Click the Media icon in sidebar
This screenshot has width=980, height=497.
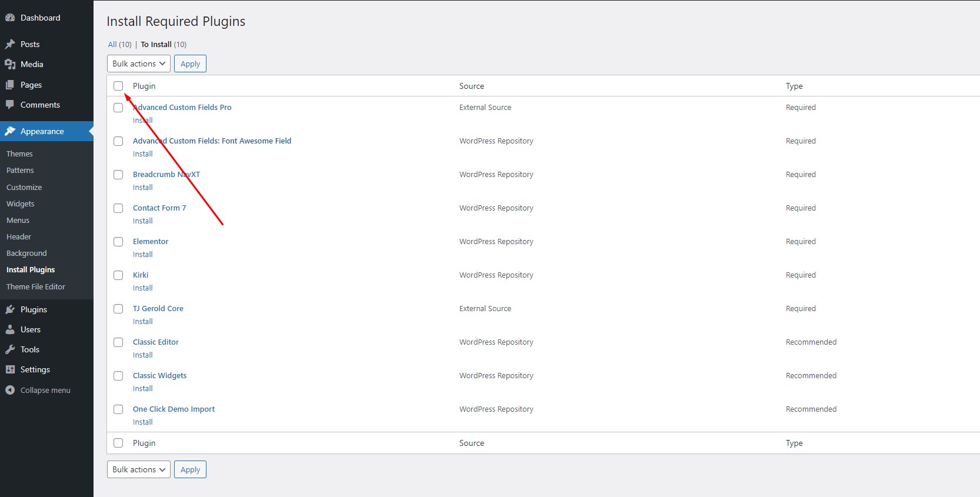[10, 64]
